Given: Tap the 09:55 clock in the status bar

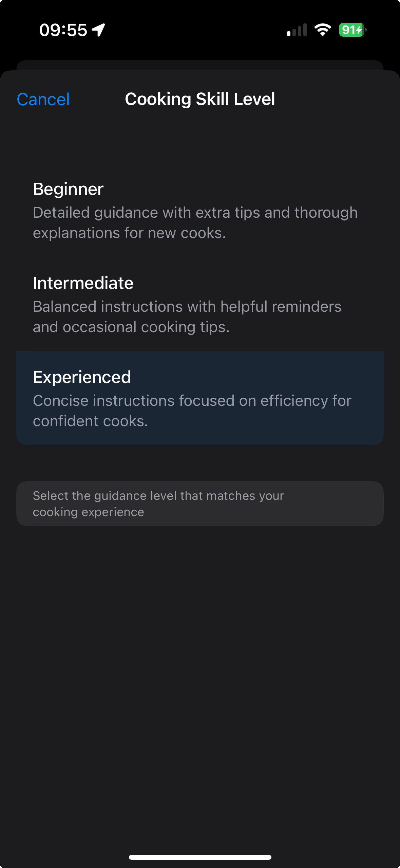Looking at the screenshot, I should pyautogui.click(x=63, y=30).
